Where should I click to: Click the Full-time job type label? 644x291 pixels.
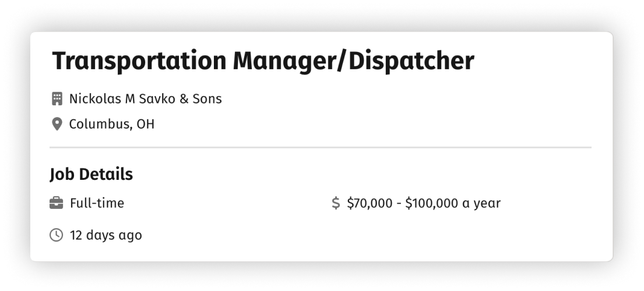(x=97, y=203)
